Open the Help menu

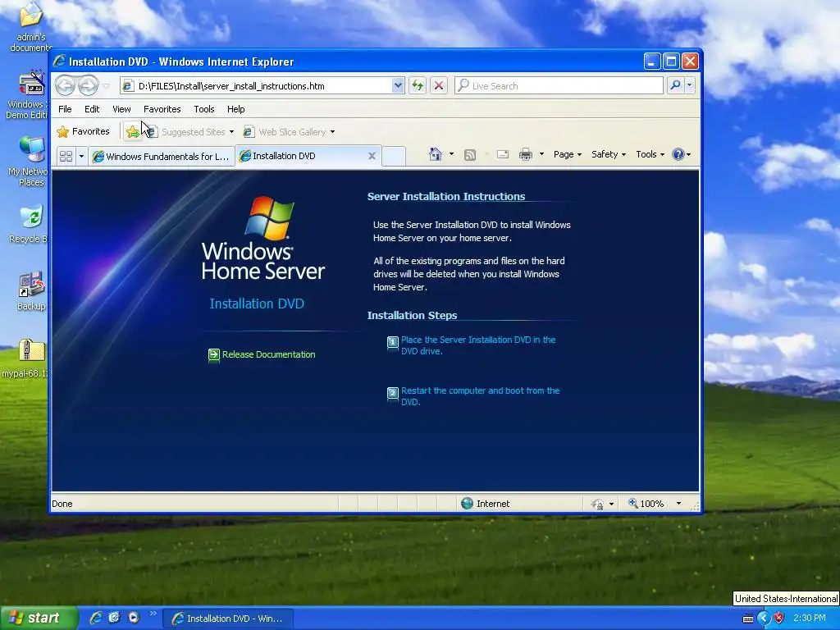[235, 109]
